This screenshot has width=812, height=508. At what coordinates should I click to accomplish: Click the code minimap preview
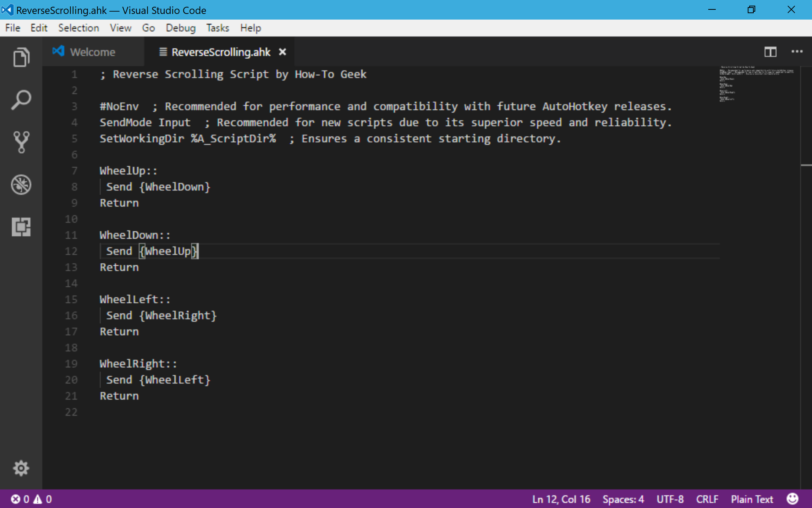(x=756, y=84)
